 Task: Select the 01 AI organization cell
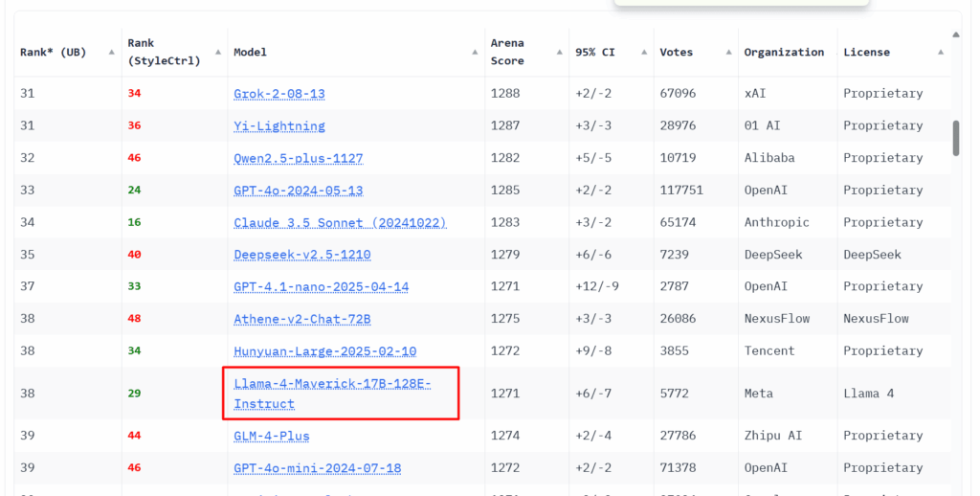click(762, 125)
